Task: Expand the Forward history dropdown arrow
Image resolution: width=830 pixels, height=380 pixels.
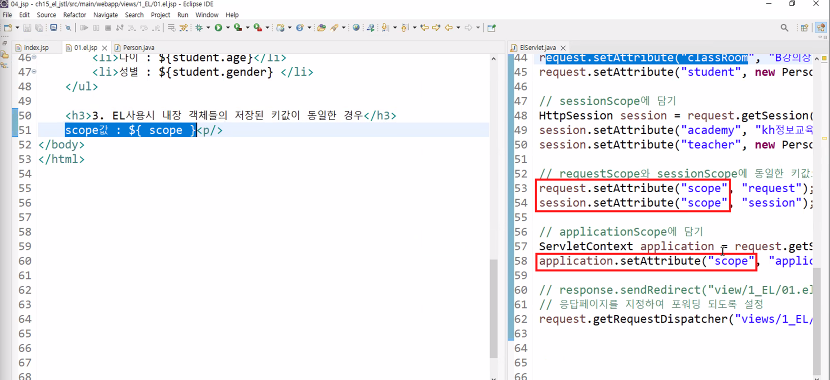Action: click(478, 28)
